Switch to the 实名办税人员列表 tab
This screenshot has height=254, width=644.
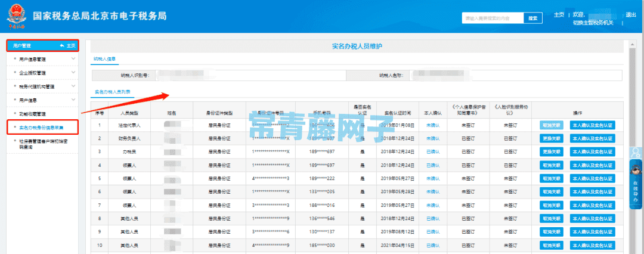click(x=112, y=92)
